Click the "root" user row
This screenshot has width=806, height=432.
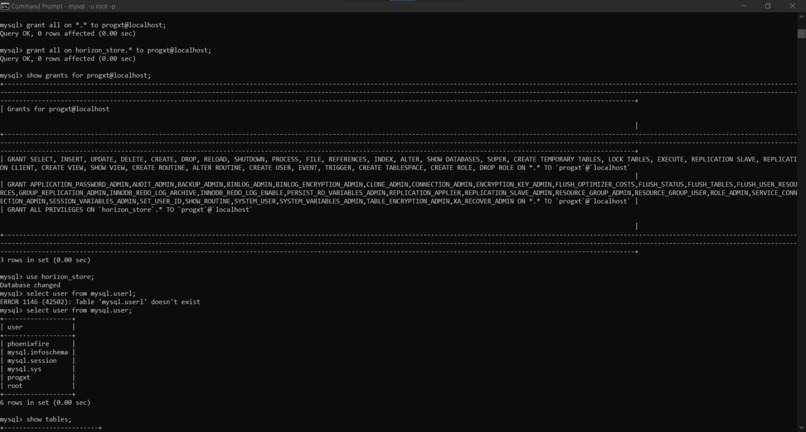pos(15,386)
